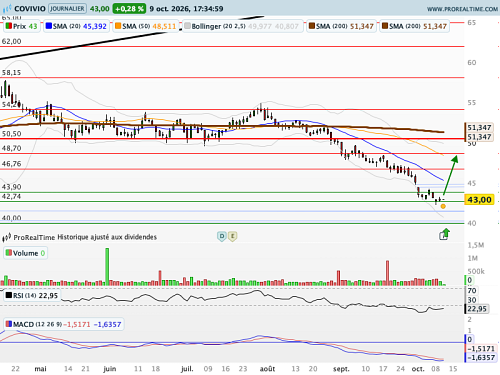Click the WWW.PROREALTIME.COM link
Screen dimensions: 500x375
[x=462, y=9]
